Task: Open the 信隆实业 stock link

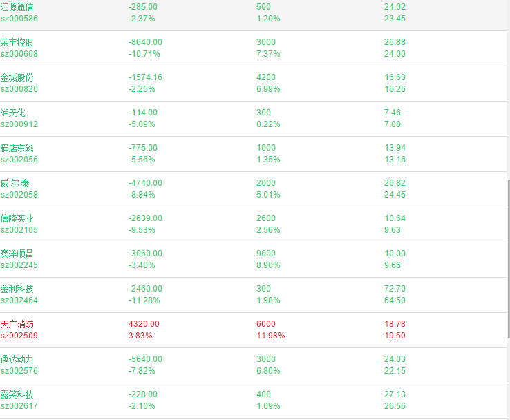Action: coord(17,218)
